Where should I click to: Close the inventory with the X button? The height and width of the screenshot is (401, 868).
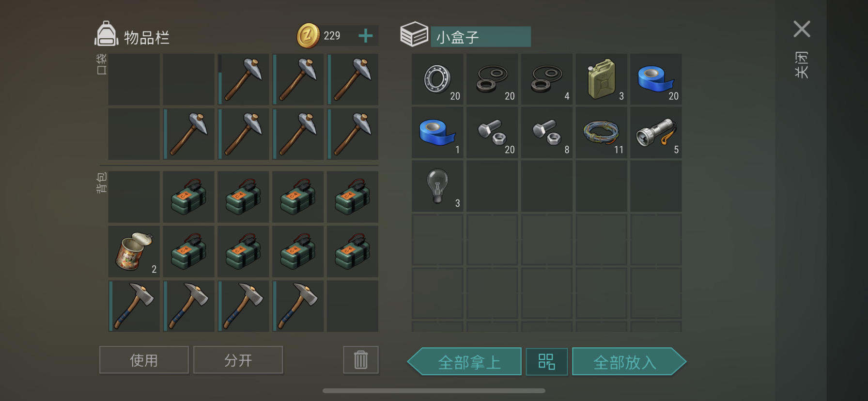(802, 29)
